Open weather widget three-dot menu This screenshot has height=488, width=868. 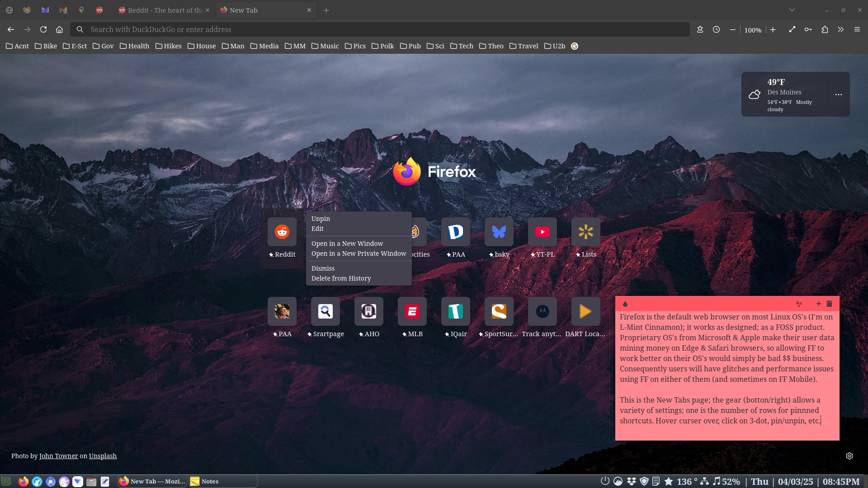[x=838, y=94]
